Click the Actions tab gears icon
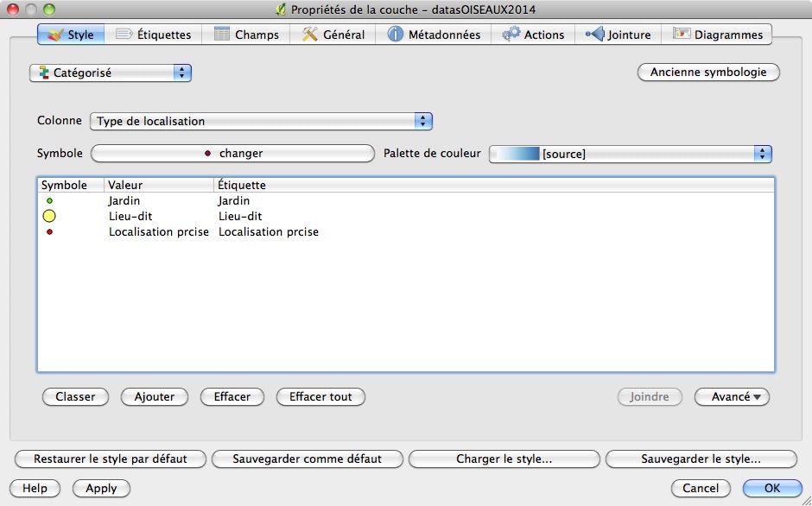Screen dimensions: 812x506 pos(511,35)
